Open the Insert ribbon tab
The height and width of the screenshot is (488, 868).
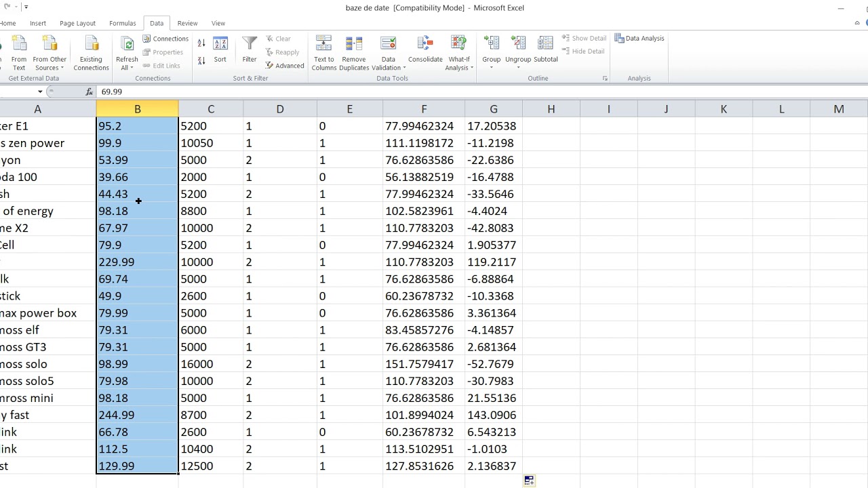38,23
